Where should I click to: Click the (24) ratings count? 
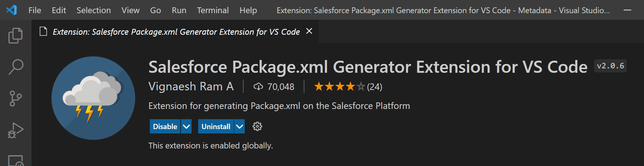[x=374, y=87]
